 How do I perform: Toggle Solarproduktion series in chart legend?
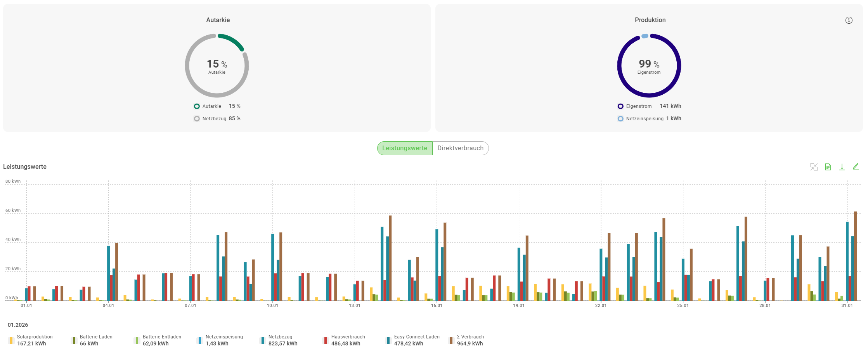coord(31,340)
